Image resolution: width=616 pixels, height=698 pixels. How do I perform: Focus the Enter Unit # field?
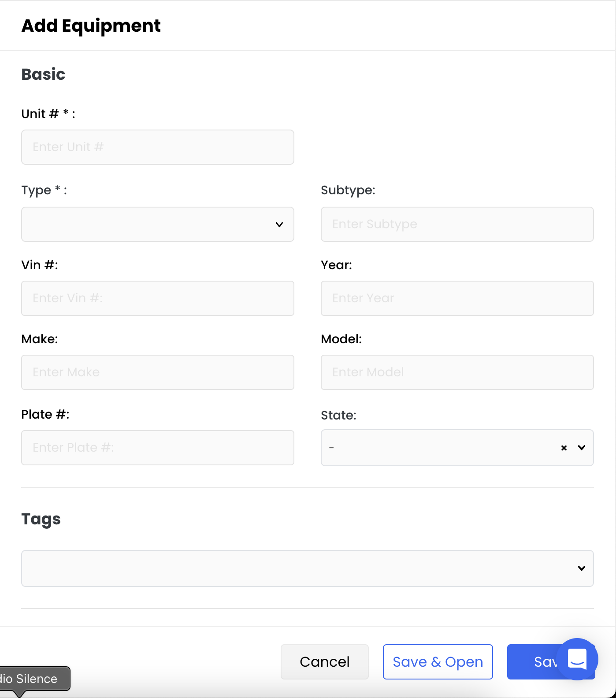[x=157, y=147]
